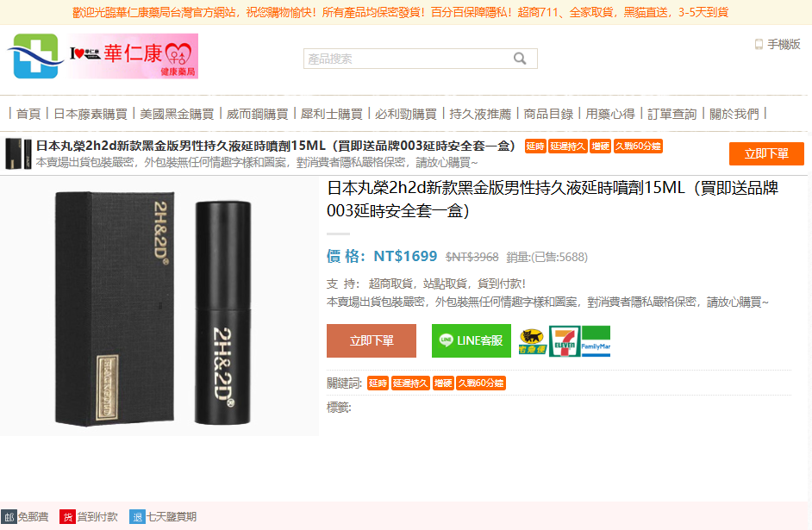Click the search magnifier icon
The height and width of the screenshot is (530, 812).
pyautogui.click(x=520, y=59)
